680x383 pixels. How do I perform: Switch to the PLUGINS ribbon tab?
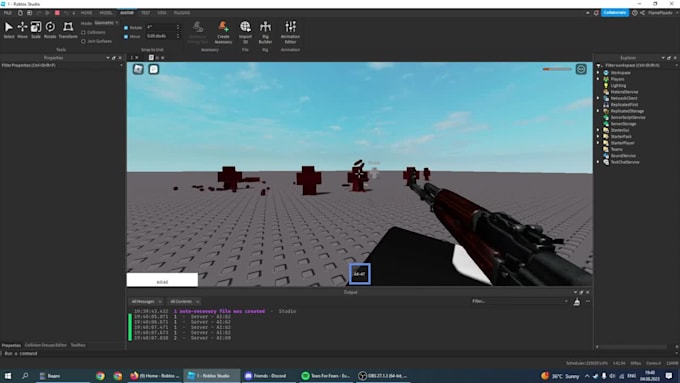click(x=182, y=13)
